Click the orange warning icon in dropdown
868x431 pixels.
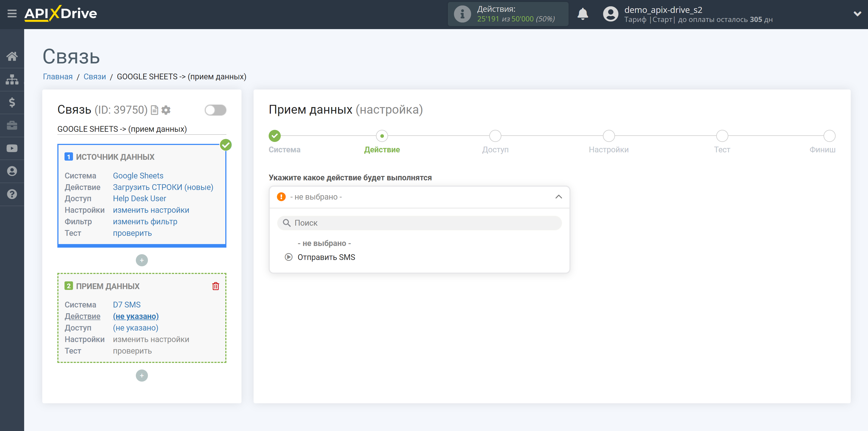(x=281, y=197)
